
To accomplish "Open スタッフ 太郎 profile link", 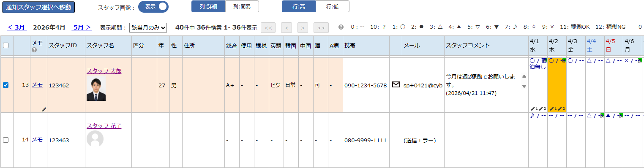I will (x=104, y=71).
